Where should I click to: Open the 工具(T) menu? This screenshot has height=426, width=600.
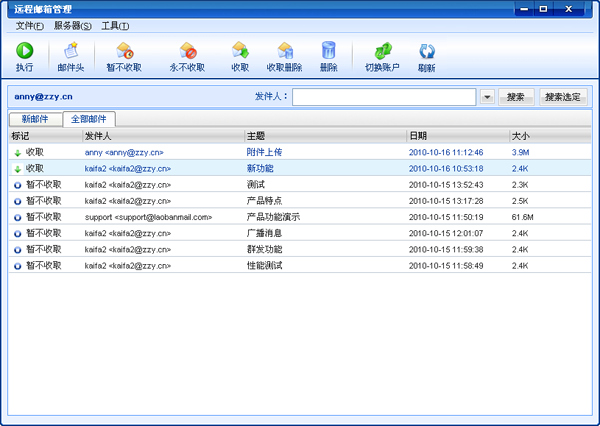point(115,25)
